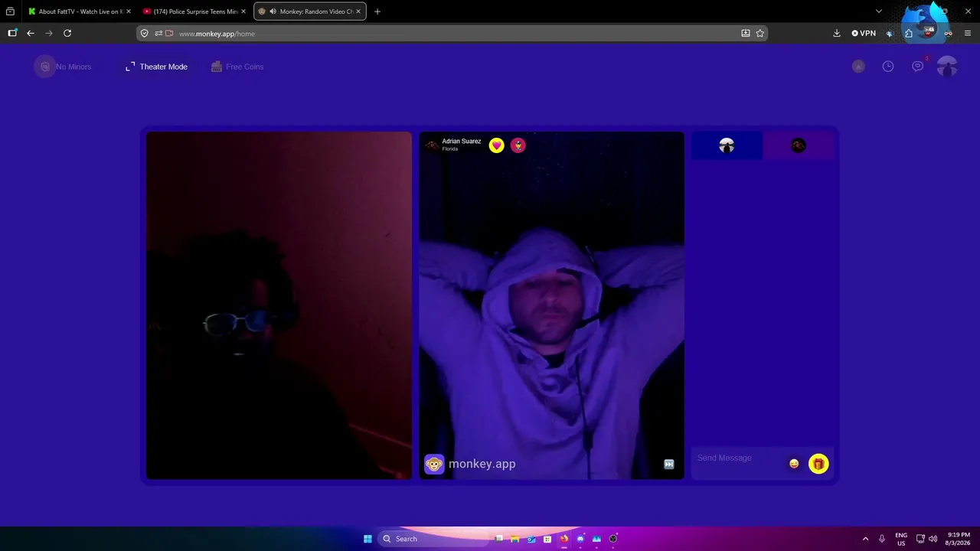Send a heart like to Adrian Suarez
The width and height of the screenshot is (980, 551).
point(497,145)
